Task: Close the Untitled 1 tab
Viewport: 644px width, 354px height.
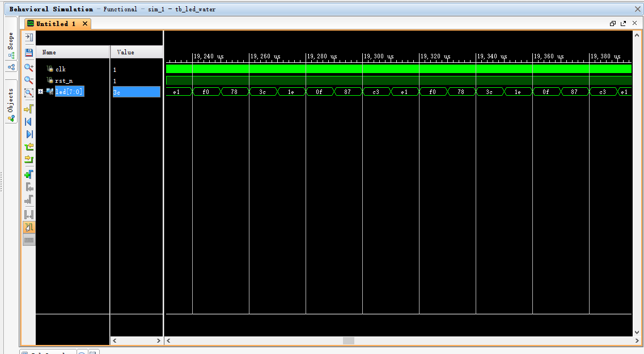Action: point(85,23)
